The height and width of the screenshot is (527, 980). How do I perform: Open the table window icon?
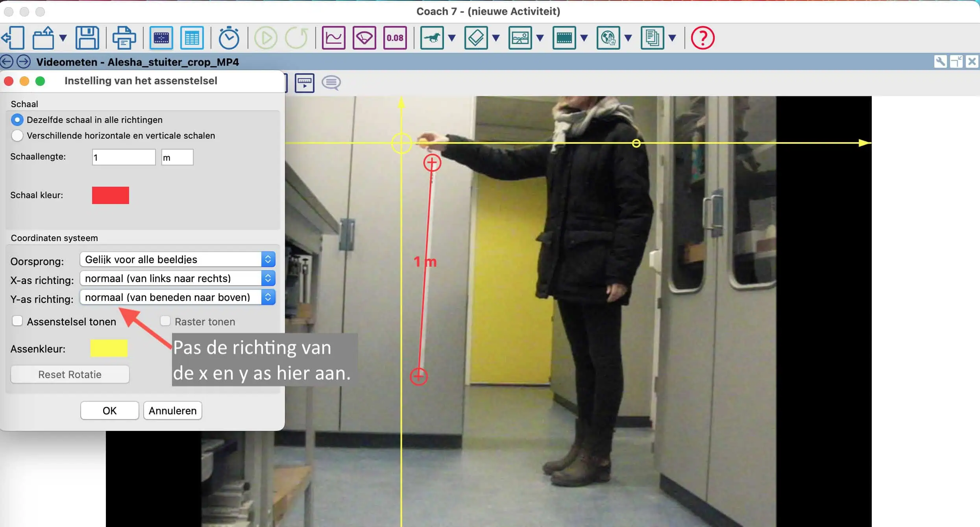(192, 38)
